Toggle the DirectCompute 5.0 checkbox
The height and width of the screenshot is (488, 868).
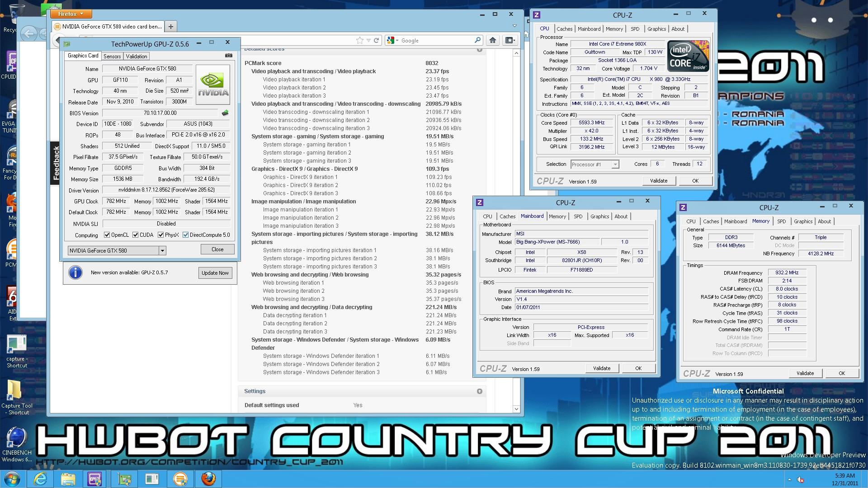coord(185,235)
